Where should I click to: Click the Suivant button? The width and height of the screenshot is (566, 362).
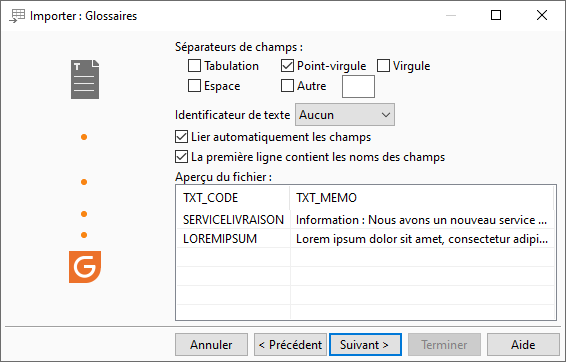365,345
